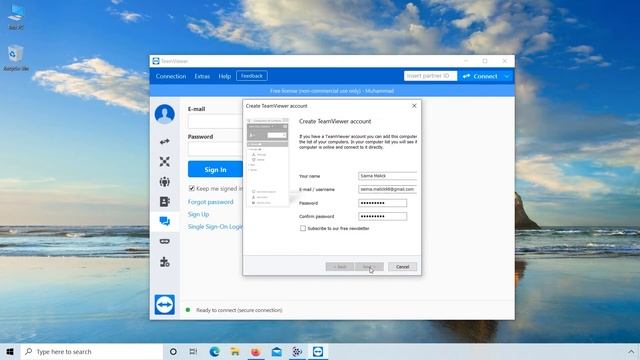The image size is (640, 360).
Task: Click the Windows Start button
Action: coord(10,351)
